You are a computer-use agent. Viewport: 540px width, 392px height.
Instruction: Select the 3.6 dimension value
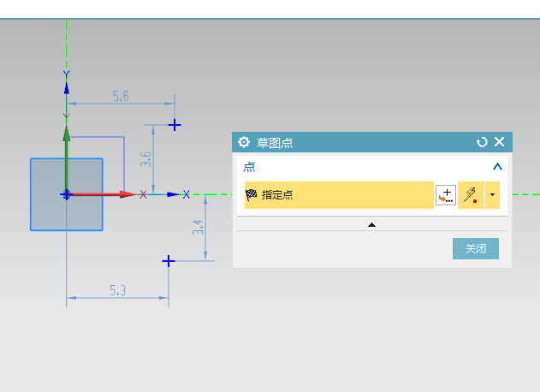pos(145,159)
